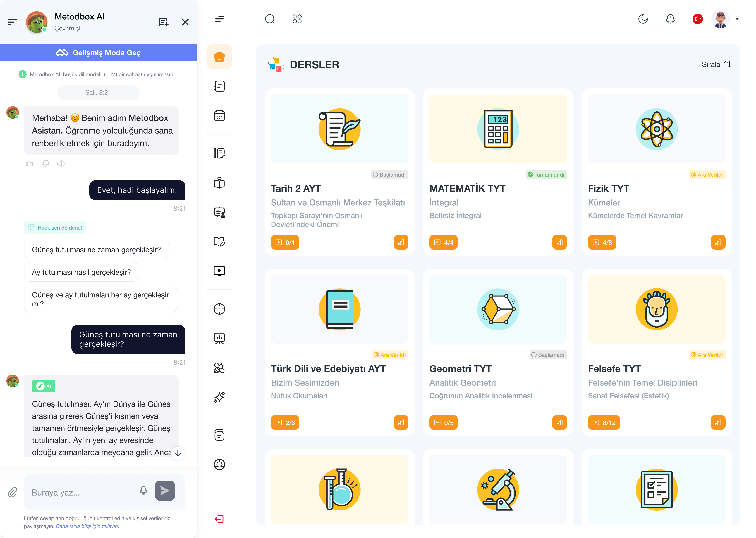Open the Tarih 2 AYT course thumbnail

tap(339, 129)
